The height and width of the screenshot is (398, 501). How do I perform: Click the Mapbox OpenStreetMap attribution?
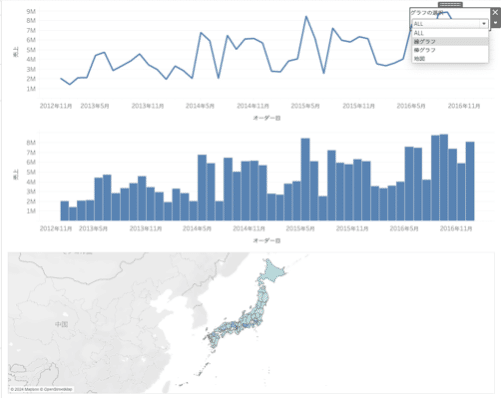click(x=41, y=389)
